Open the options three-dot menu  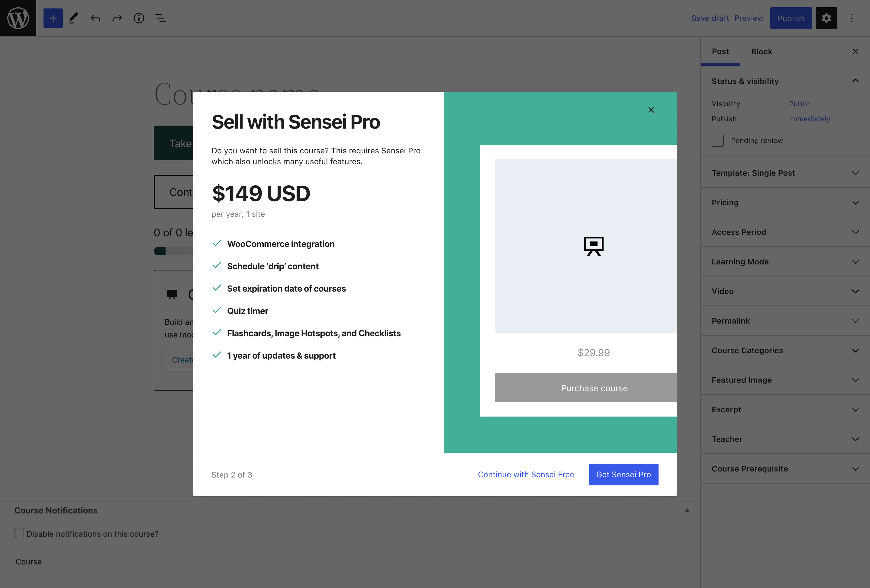(852, 18)
